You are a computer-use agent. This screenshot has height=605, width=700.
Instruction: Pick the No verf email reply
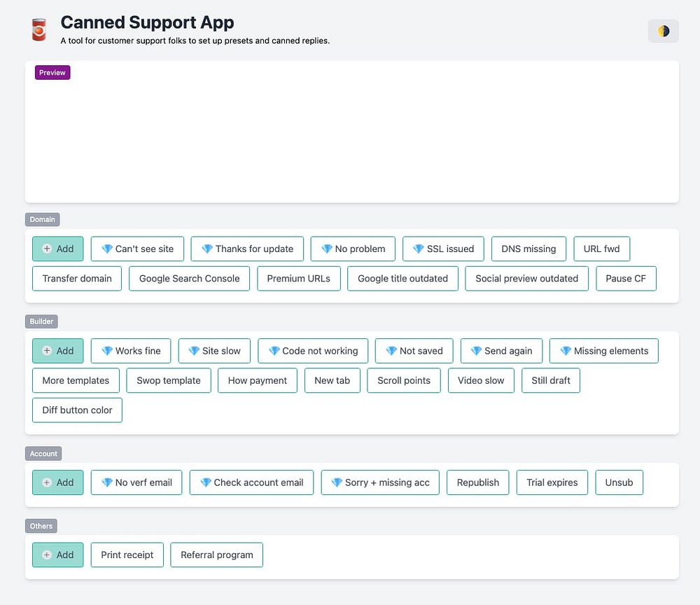pos(136,482)
